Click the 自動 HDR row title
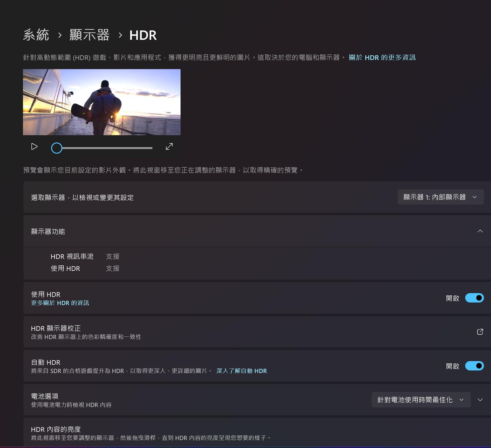The image size is (491, 448). pyautogui.click(x=46, y=362)
